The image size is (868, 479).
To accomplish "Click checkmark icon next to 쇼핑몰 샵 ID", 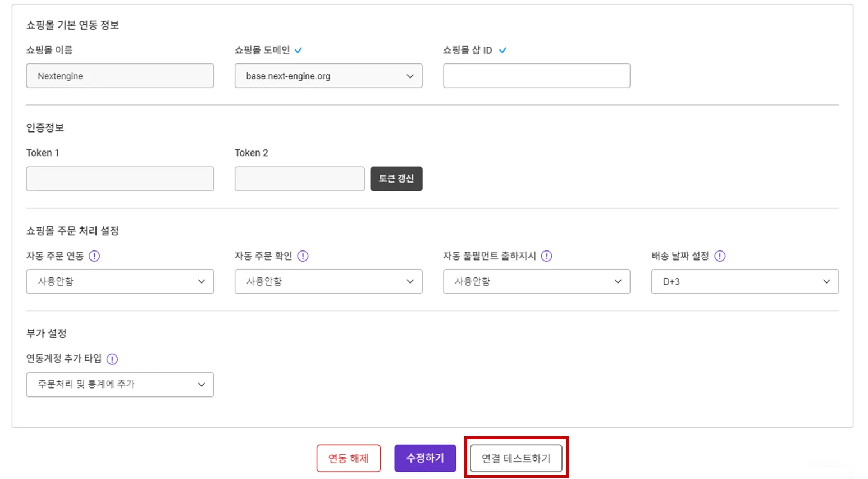I will (x=502, y=51).
